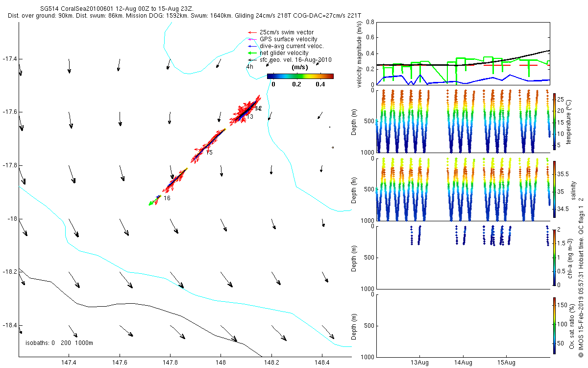This screenshot has height=368, width=588.
Task: Click the 15Aug date axis label
Action: point(506,363)
